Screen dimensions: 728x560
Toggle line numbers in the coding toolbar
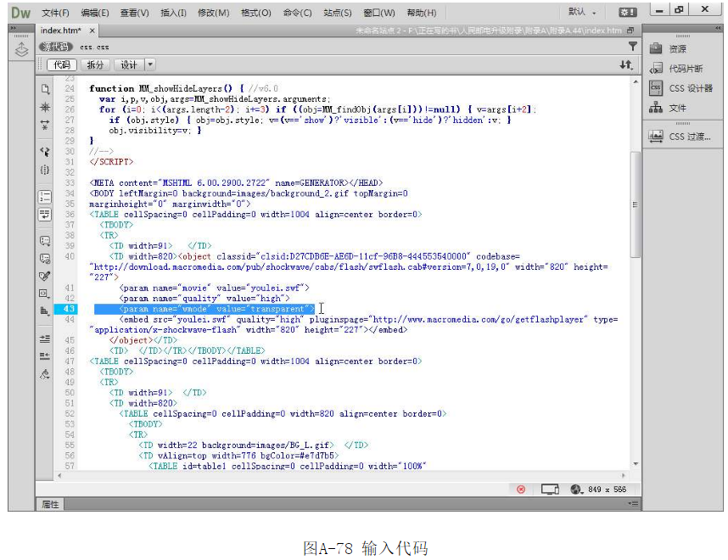pos(44,196)
